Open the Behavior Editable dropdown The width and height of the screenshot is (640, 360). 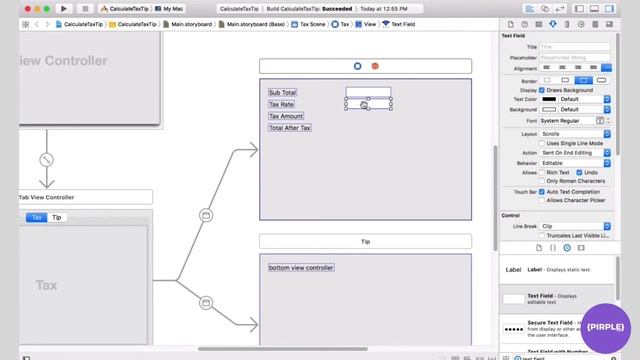[575, 163]
